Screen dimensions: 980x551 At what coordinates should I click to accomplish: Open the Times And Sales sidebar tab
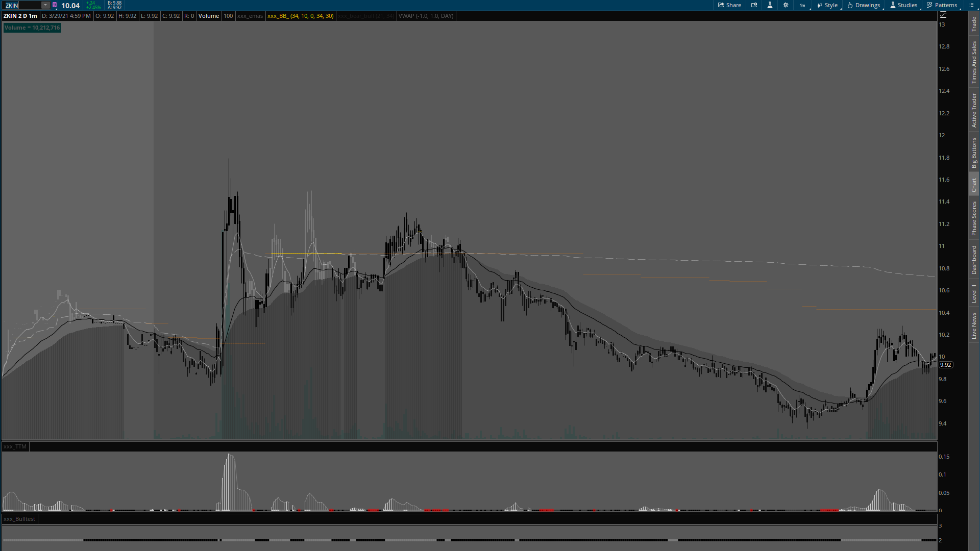tap(974, 62)
